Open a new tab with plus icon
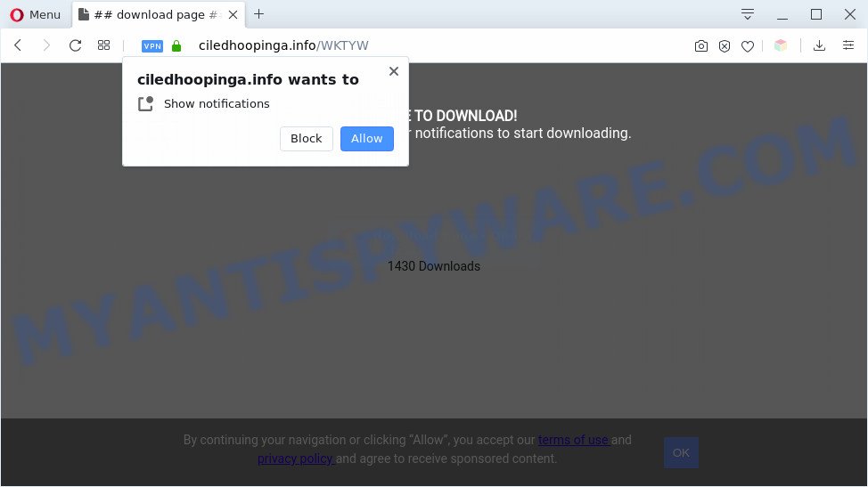This screenshot has height=487, width=868. point(258,14)
